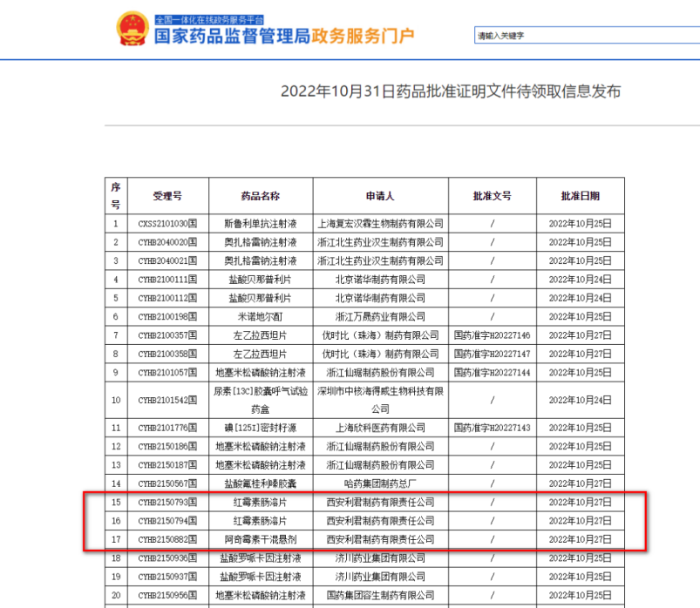Click 西安利君制药有限责任公司 in row 16

[379, 521]
